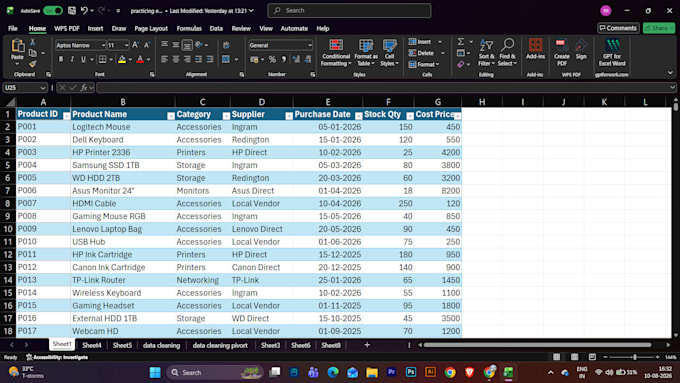Open font name combo box

[x=80, y=45]
